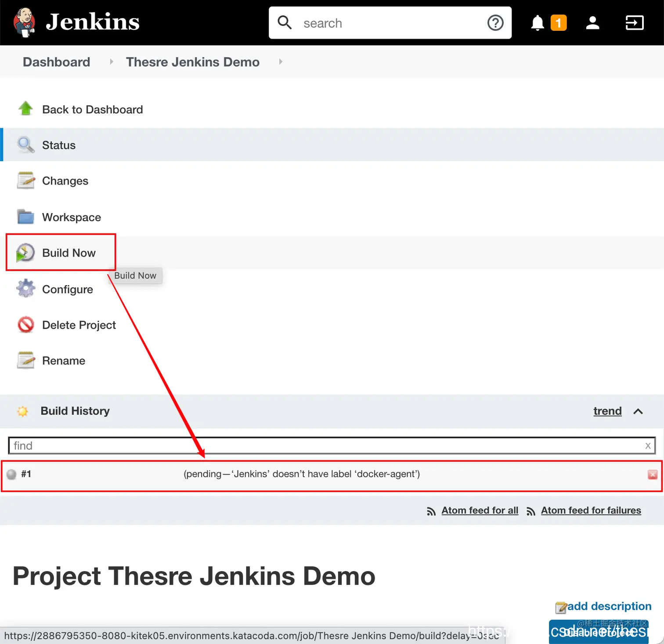Click the Delete Project prohibition icon
This screenshot has width=664, height=644.
[x=25, y=325]
